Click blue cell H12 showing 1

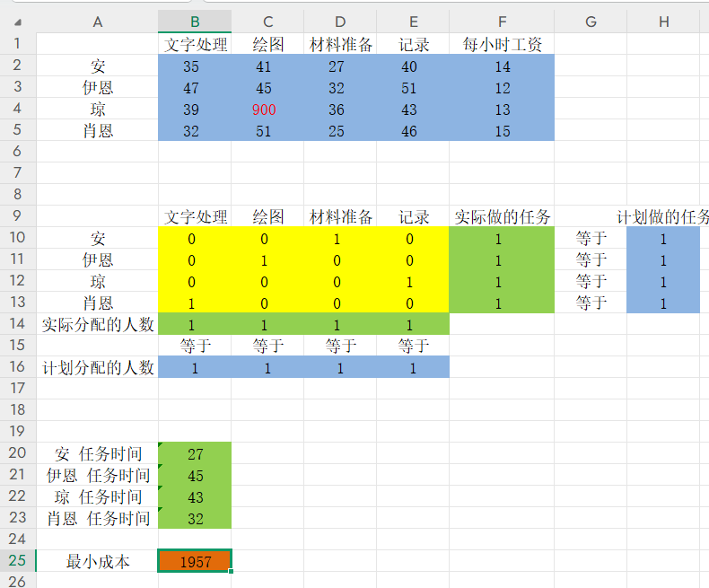pyautogui.click(x=663, y=281)
